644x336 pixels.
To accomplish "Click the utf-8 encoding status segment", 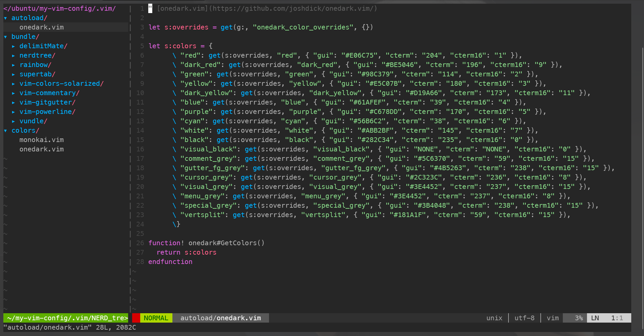I will 524,318.
